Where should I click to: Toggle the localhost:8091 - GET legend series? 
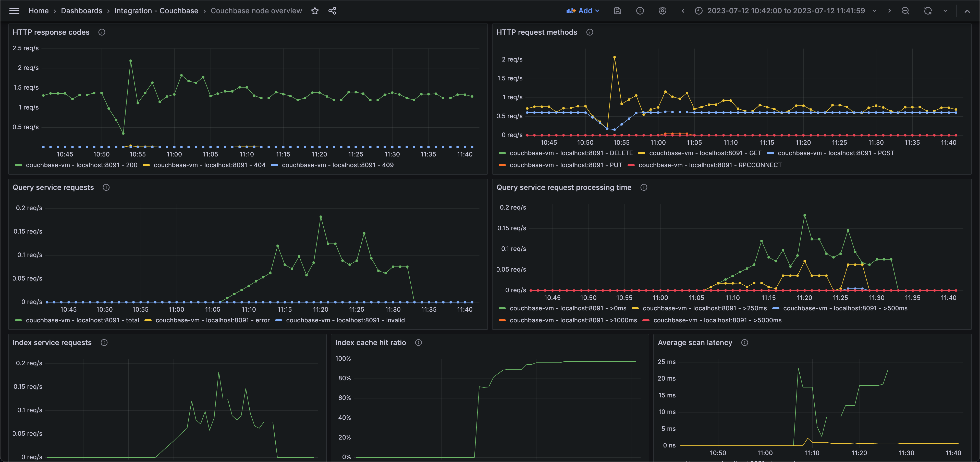pyautogui.click(x=705, y=153)
